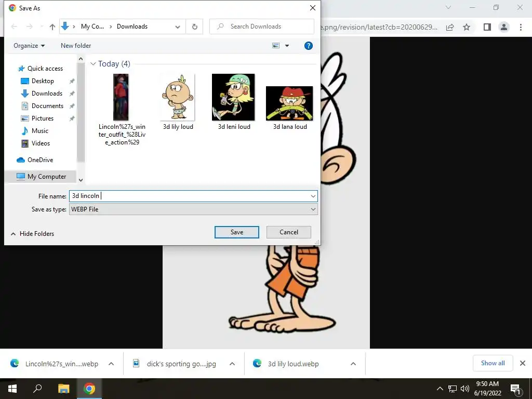Bookmark this page with star icon
The height and width of the screenshot is (399, 532).
(467, 27)
